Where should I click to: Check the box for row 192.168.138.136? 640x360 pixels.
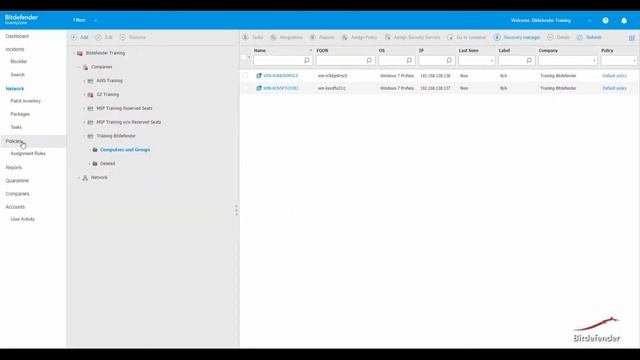point(245,76)
